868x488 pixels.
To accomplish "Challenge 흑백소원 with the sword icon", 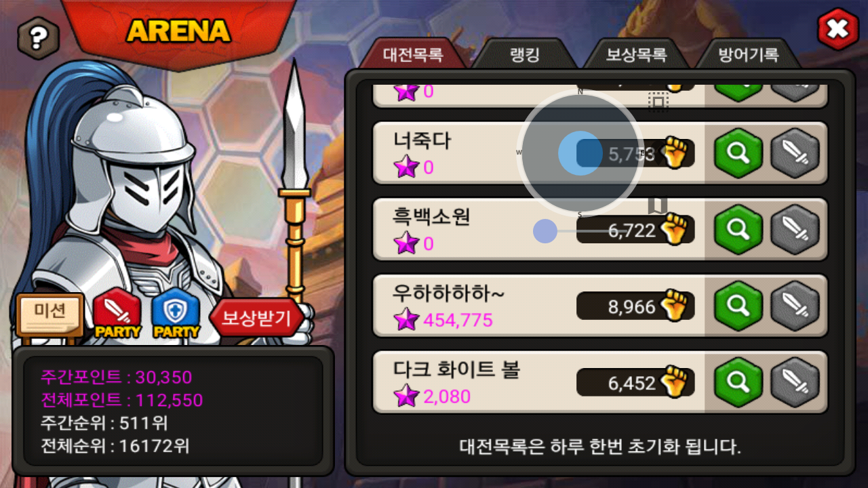I will tap(795, 230).
